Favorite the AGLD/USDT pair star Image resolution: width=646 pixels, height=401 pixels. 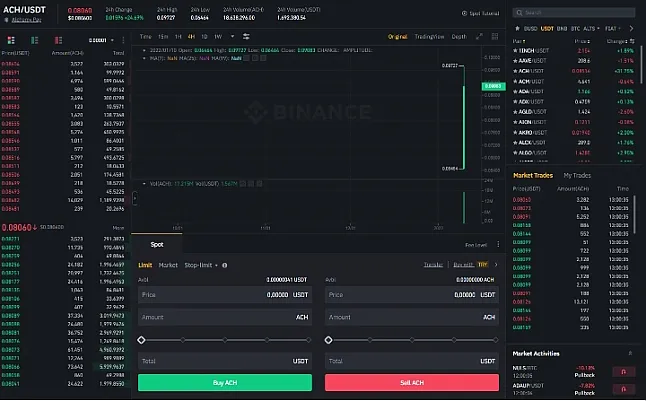[515, 112]
